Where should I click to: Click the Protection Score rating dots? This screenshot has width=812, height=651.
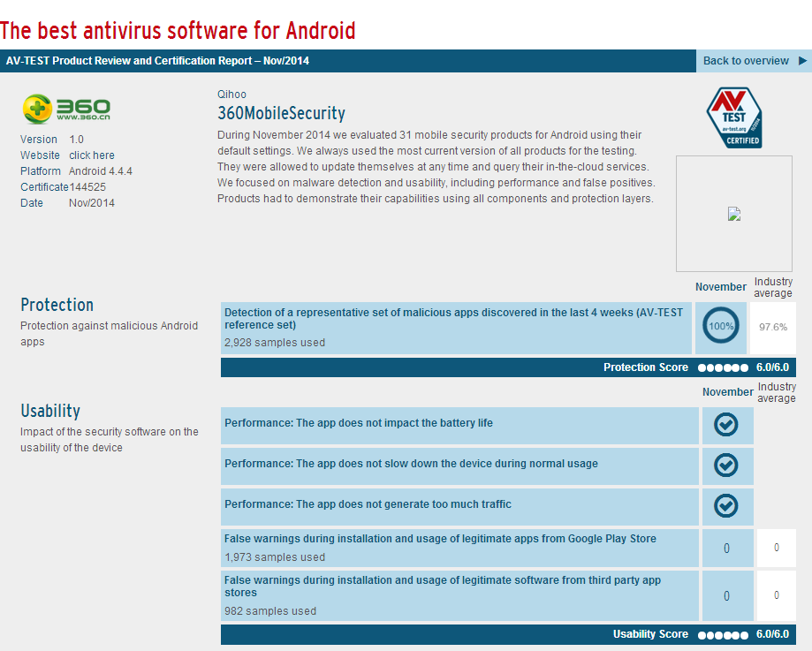[723, 367]
